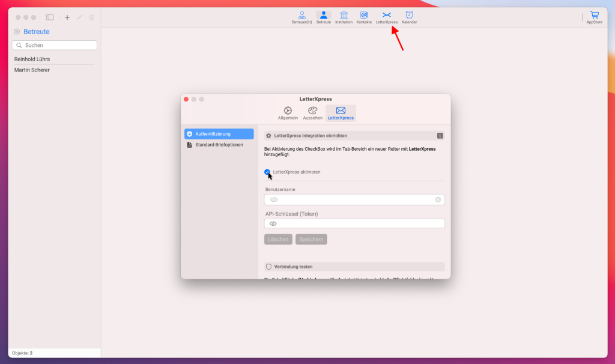Switch to the Allgemein preferences tab
The height and width of the screenshot is (364, 615).
coord(288,113)
